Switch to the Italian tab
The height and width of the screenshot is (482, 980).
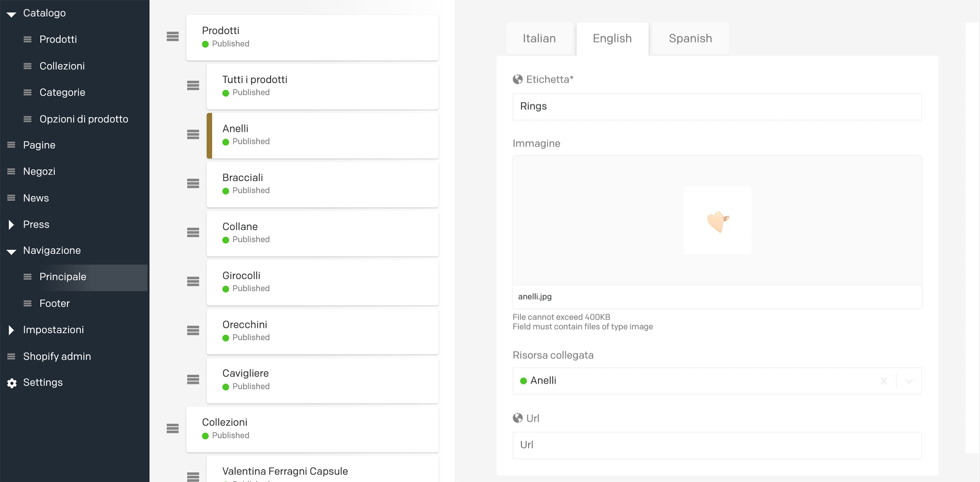click(539, 38)
